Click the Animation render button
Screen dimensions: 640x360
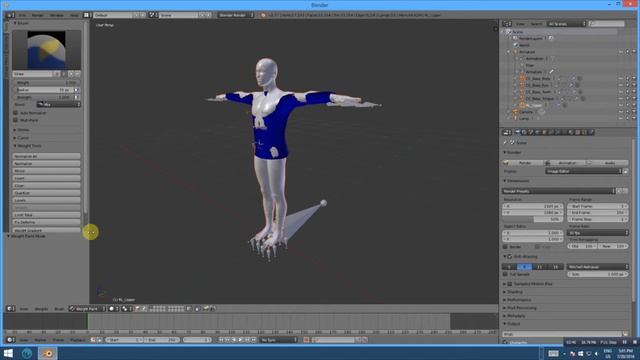click(566, 163)
